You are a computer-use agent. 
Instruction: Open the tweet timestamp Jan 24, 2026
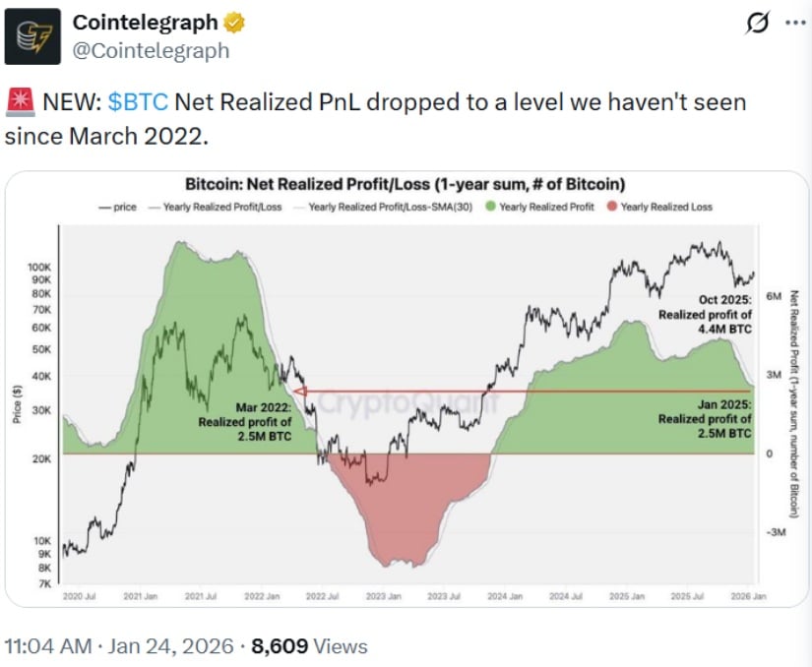tap(121, 646)
